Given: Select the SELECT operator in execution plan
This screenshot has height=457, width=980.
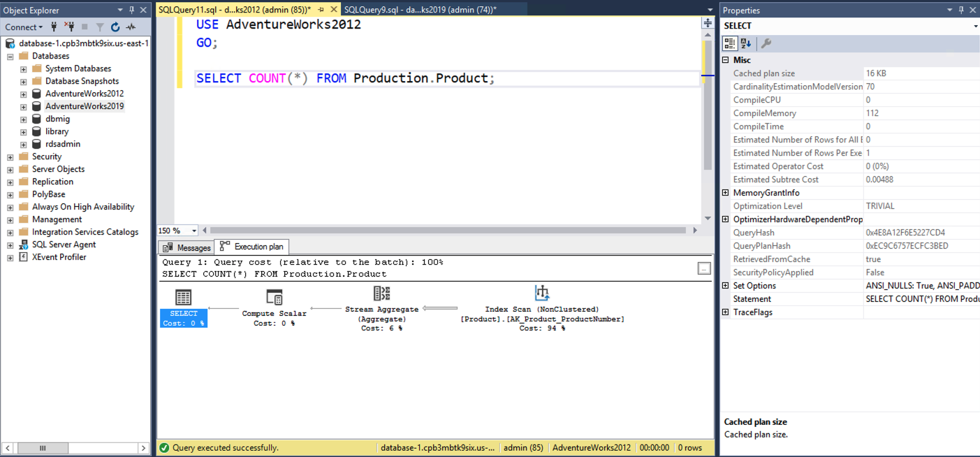Looking at the screenshot, I should tap(184, 307).
